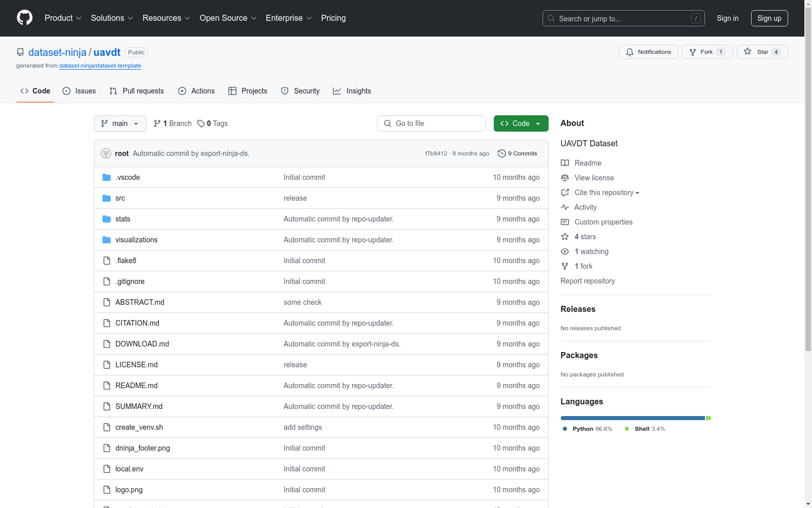812x508 pixels.
Task: Expand the Solutions menu
Action: (112, 18)
